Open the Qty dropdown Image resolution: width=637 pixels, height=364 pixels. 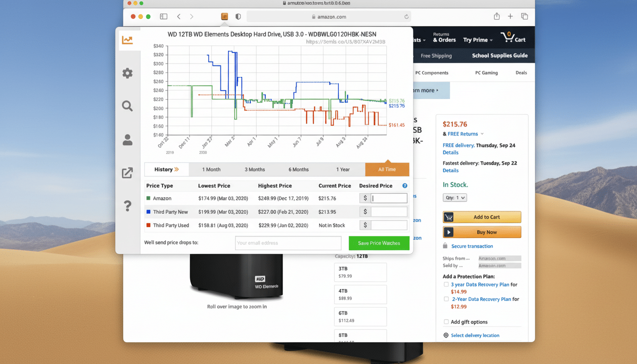pyautogui.click(x=455, y=197)
